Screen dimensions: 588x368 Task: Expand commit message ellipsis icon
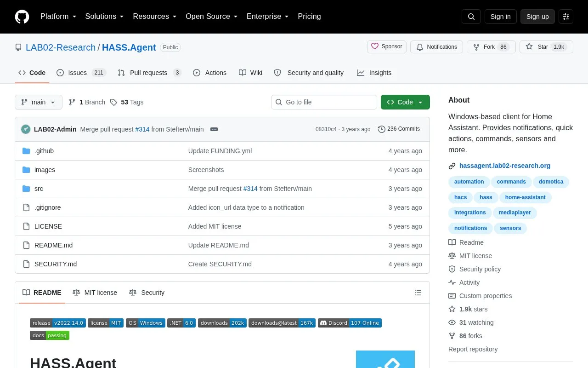pyautogui.click(x=214, y=129)
